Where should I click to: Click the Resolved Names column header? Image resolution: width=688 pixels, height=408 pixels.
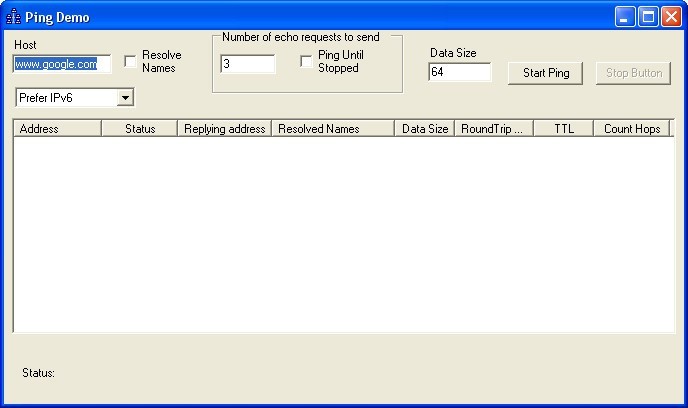[x=333, y=129]
